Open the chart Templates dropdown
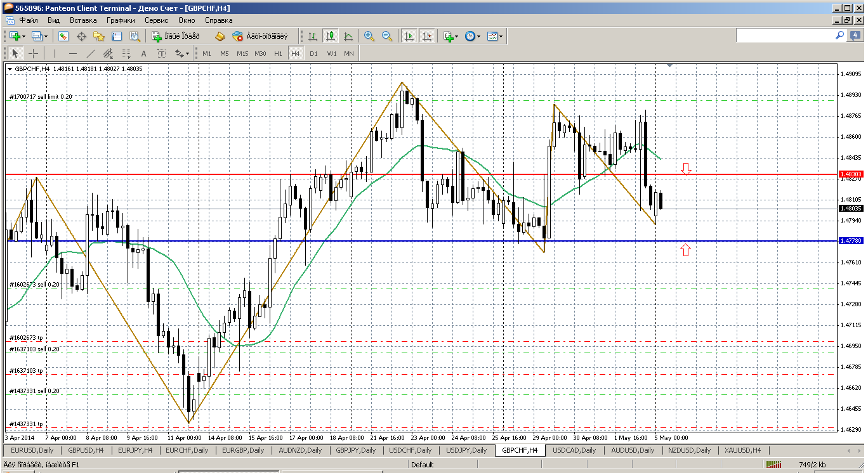This screenshot has height=473, width=868. [x=496, y=36]
